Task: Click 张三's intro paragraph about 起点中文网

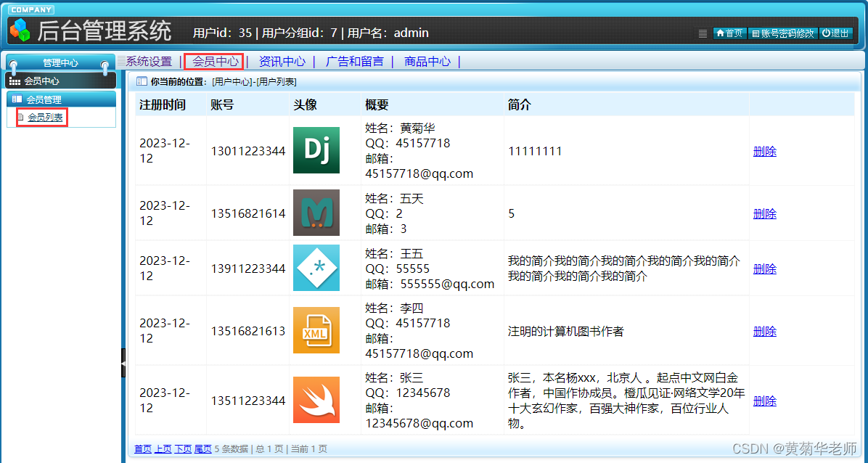Action: tap(626, 401)
